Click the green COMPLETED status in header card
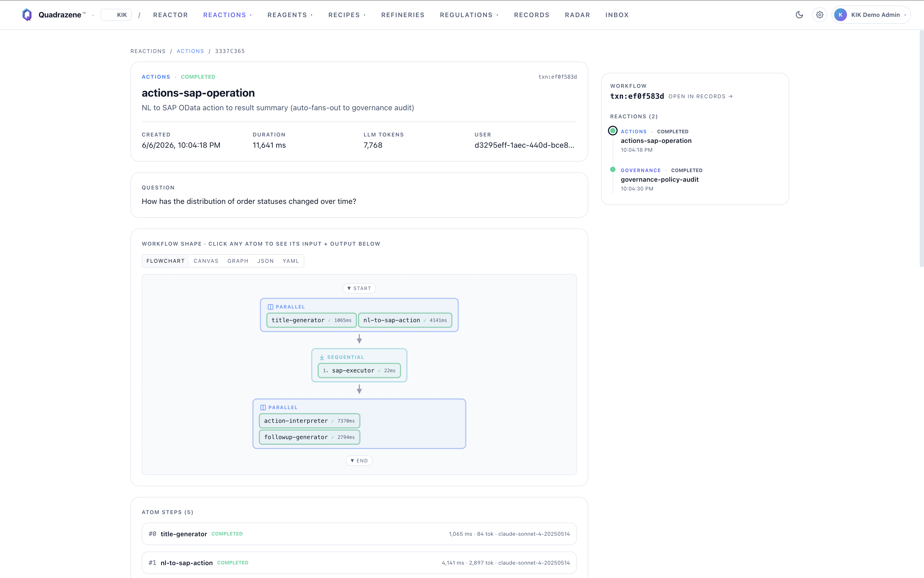 tap(198, 77)
